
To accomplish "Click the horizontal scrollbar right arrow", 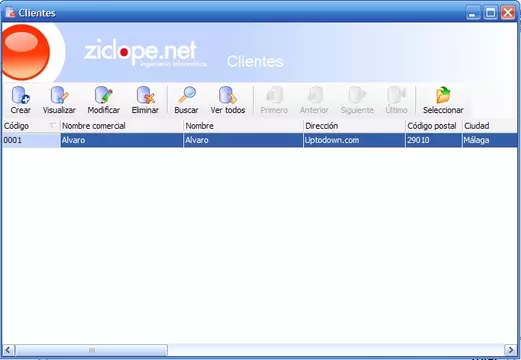I will click(511, 350).
